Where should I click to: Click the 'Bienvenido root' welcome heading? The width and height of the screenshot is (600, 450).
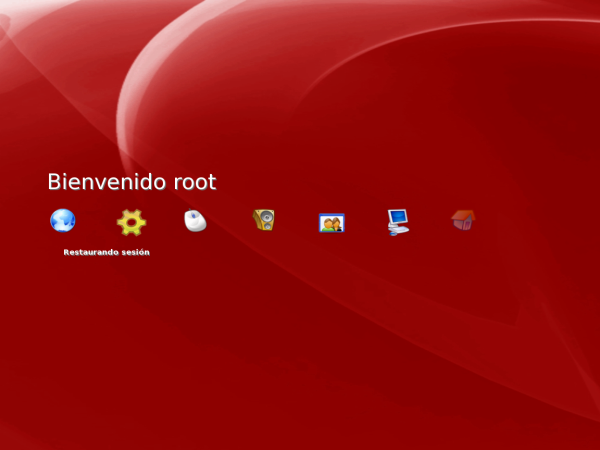point(132,181)
